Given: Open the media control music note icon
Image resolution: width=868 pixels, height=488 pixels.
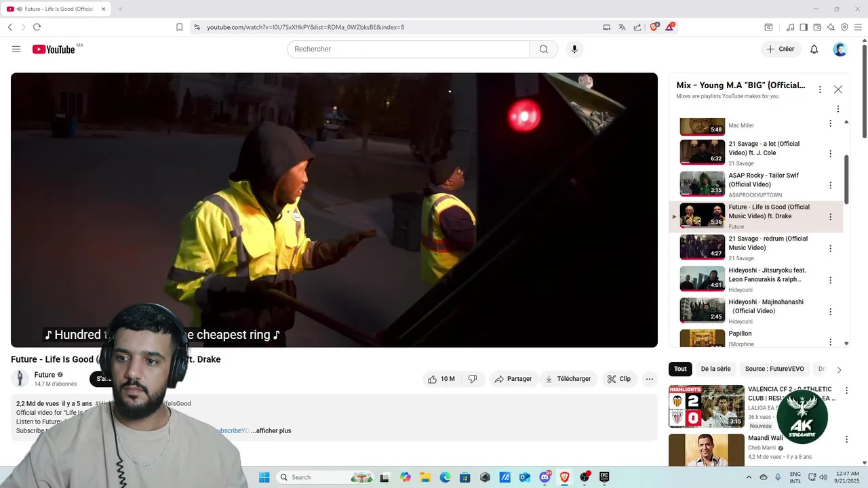Looking at the screenshot, I should coord(790,27).
